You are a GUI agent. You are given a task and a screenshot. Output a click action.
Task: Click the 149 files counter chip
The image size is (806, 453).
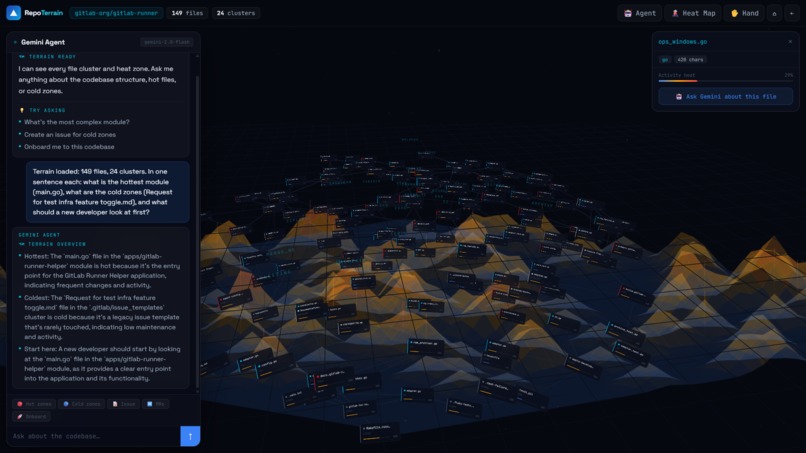pos(187,13)
